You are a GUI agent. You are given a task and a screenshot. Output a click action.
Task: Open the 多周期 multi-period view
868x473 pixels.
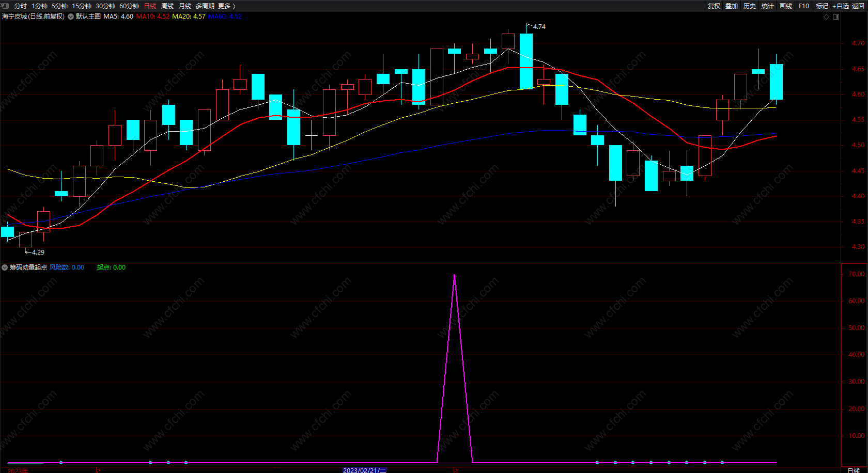[205, 6]
